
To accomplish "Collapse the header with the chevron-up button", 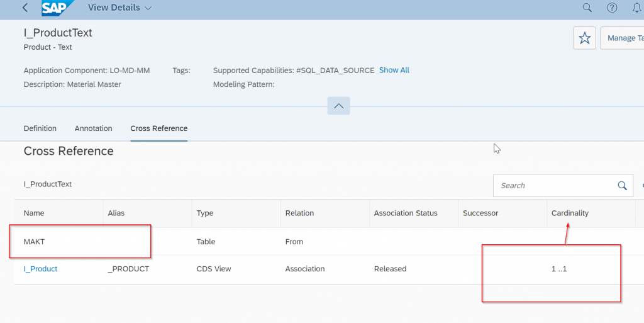I will [338, 106].
